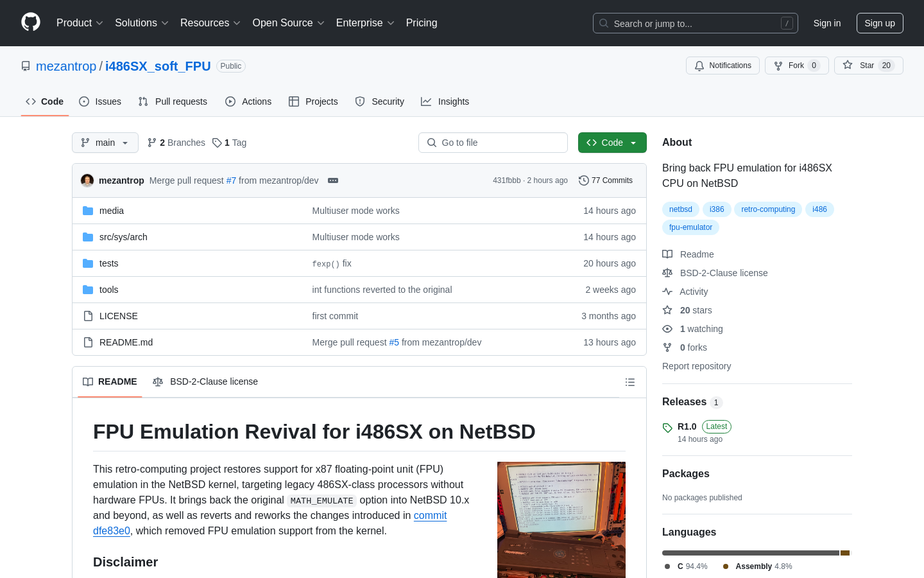Screen dimensions: 924x578
Task: Expand the Open Source menu
Action: 288,23
